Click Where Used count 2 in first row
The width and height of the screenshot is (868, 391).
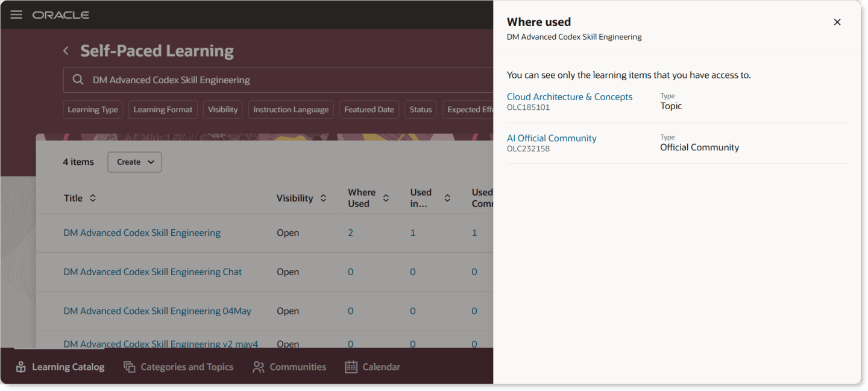pyautogui.click(x=350, y=233)
